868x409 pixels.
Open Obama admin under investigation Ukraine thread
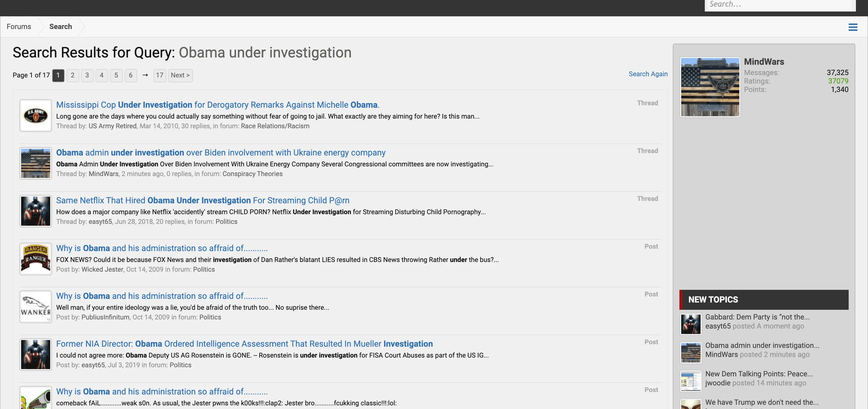[221, 153]
